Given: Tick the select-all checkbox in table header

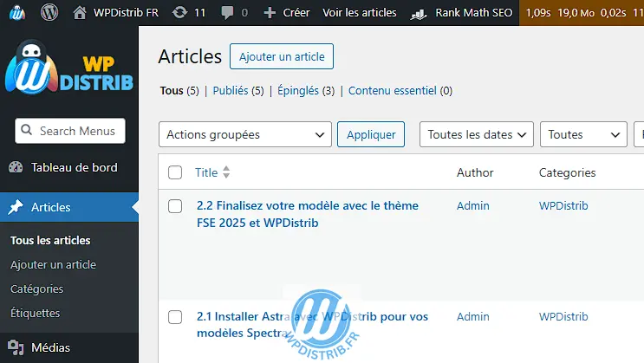Looking at the screenshot, I should (175, 172).
